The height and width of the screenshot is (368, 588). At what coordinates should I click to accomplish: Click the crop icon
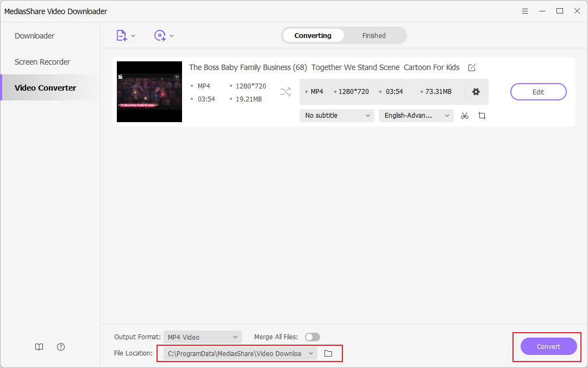click(x=482, y=116)
